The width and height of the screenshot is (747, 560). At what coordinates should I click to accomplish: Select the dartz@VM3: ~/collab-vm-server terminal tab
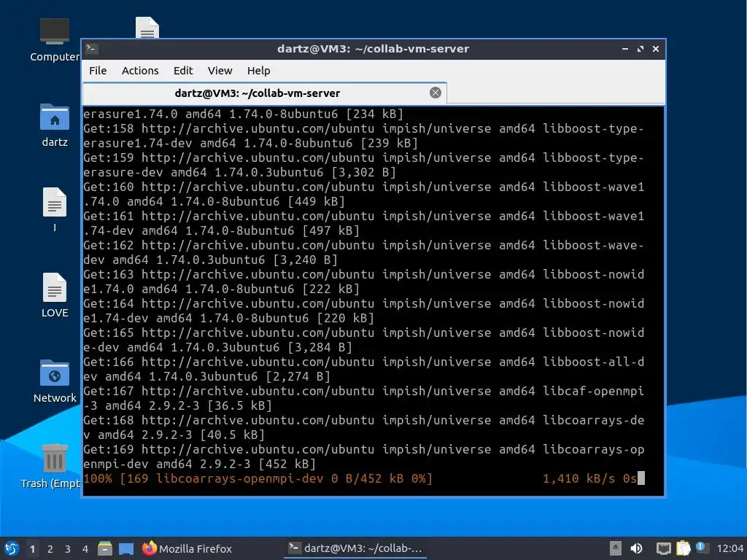point(264,93)
